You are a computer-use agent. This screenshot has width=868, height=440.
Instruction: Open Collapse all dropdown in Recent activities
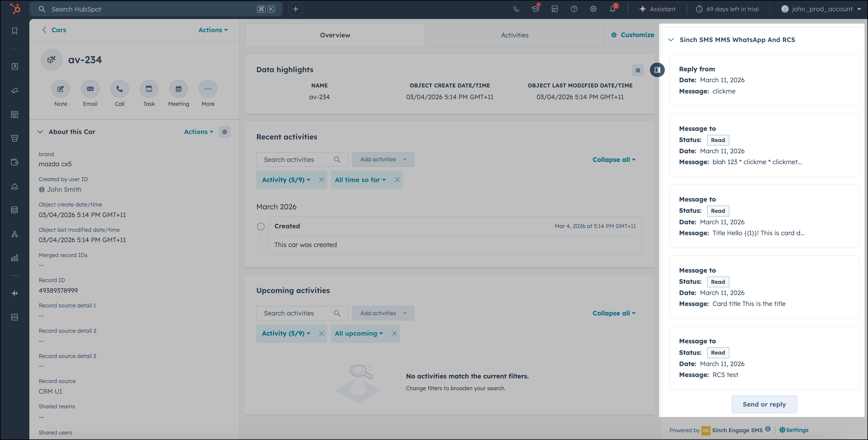coord(614,160)
